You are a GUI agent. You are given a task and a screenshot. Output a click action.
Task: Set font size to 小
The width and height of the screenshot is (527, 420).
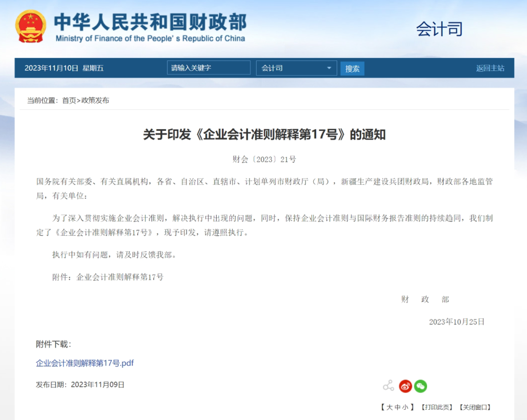pyautogui.click(x=405, y=407)
